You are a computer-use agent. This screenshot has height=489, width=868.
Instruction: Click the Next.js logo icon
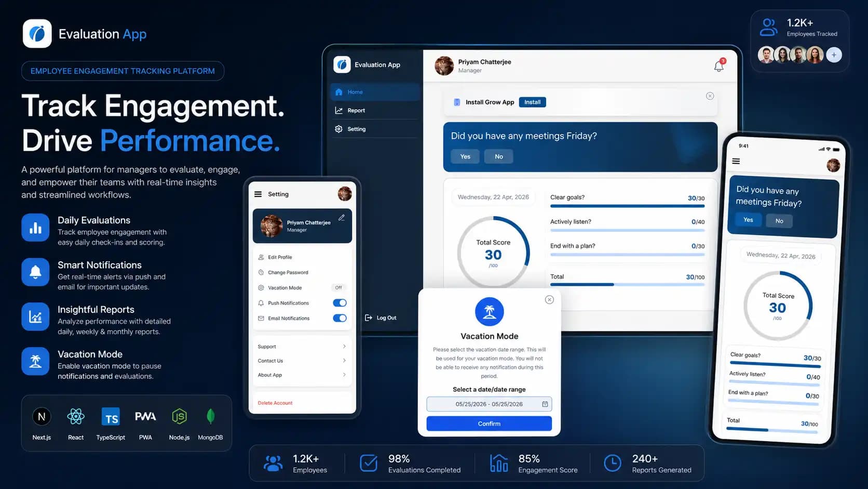click(42, 416)
